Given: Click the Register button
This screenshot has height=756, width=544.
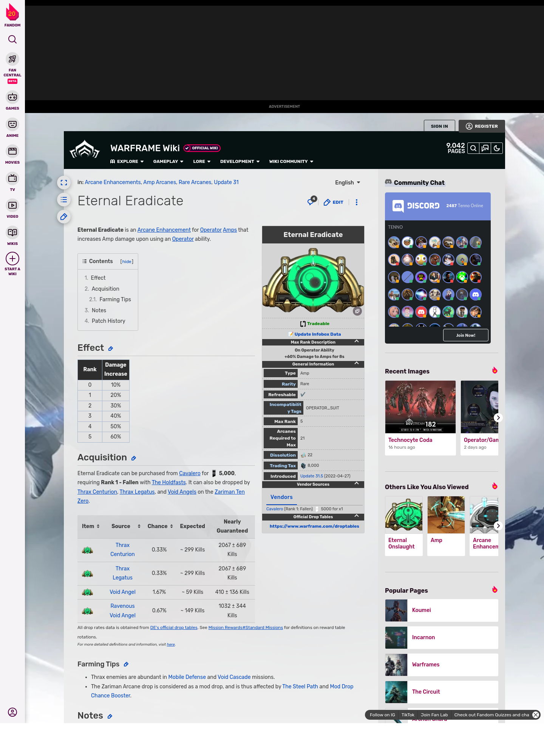Looking at the screenshot, I should pyautogui.click(x=482, y=126).
